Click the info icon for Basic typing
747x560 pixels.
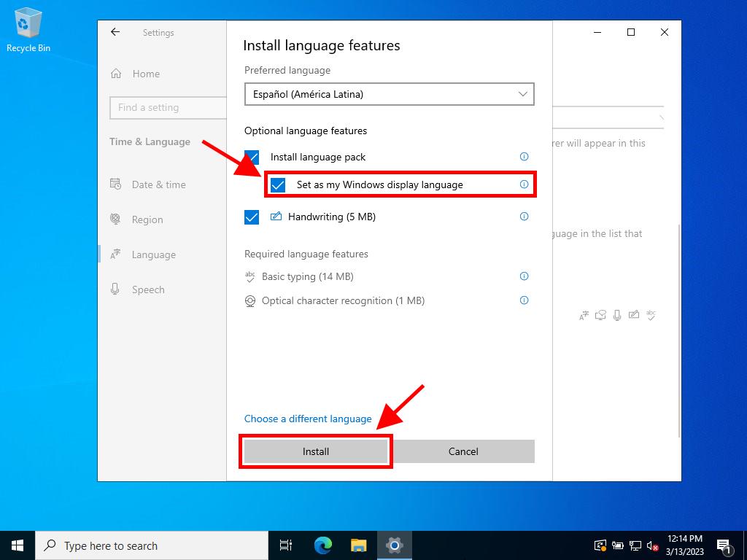coord(524,276)
